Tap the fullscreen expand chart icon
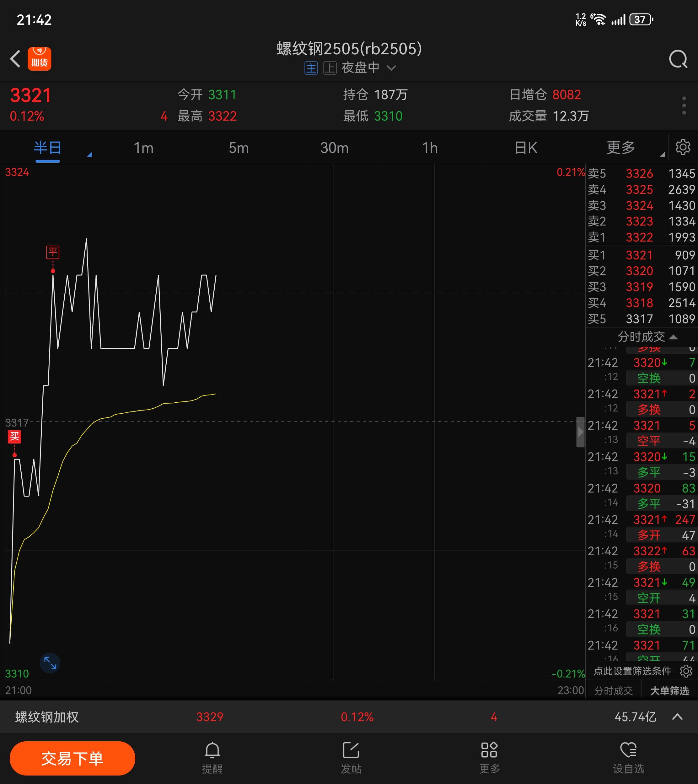The width and height of the screenshot is (698, 784). pyautogui.click(x=50, y=663)
